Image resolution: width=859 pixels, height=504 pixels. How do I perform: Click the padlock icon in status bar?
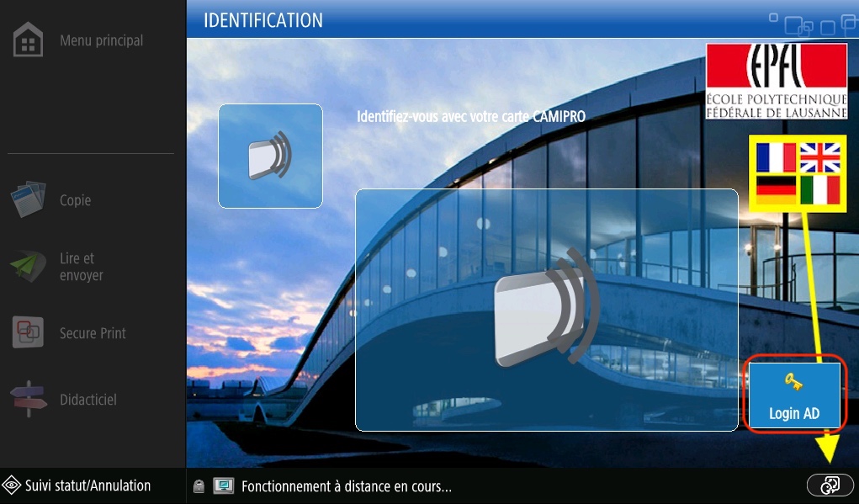[x=199, y=486]
